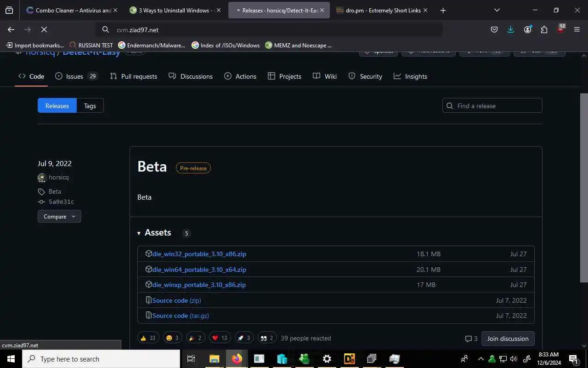Open a new browser tab
The width and height of the screenshot is (588, 368).
coord(443,10)
